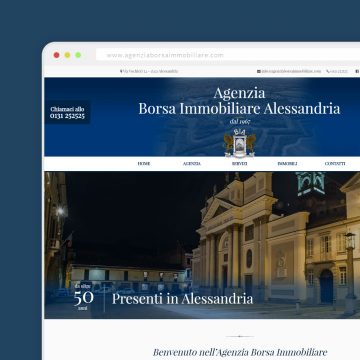The height and width of the screenshot is (360, 360).
Task: Click the Facebook icon in top bar
Action: pyautogui.click(x=357, y=71)
